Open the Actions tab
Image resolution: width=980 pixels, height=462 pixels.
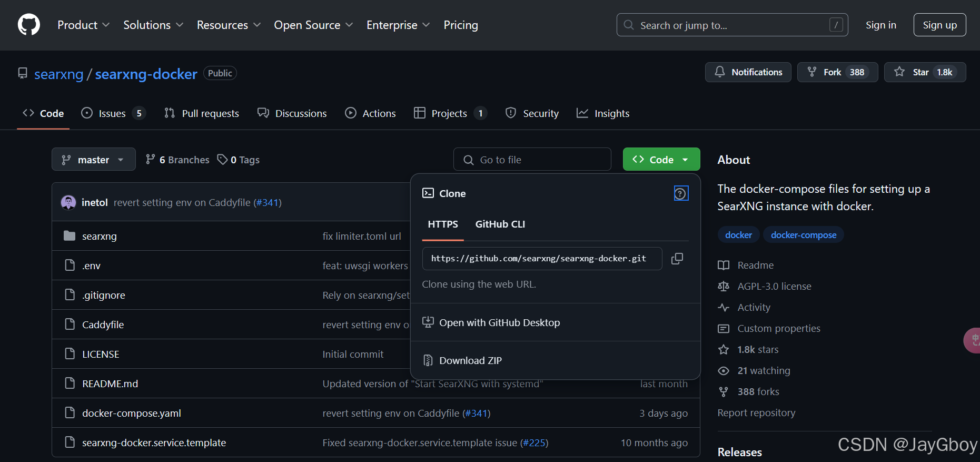point(370,113)
